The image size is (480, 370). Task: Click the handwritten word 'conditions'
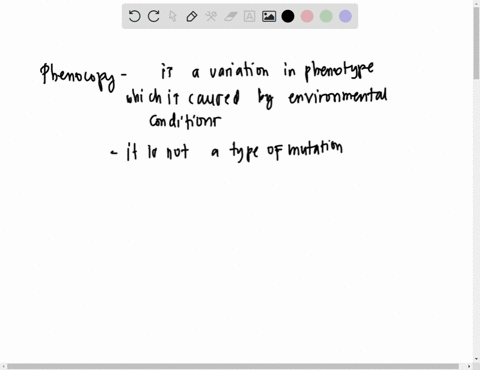[185, 121]
